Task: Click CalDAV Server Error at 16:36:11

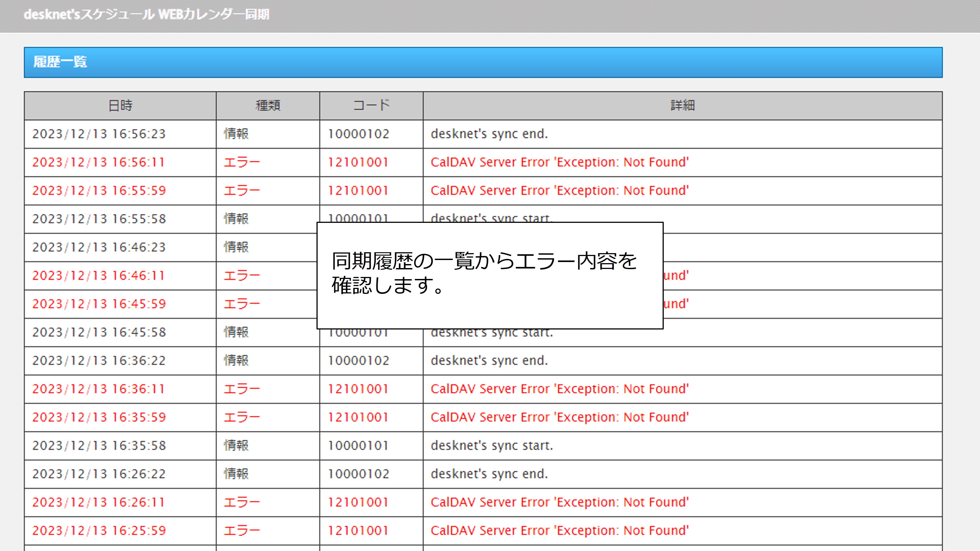Action: click(559, 389)
